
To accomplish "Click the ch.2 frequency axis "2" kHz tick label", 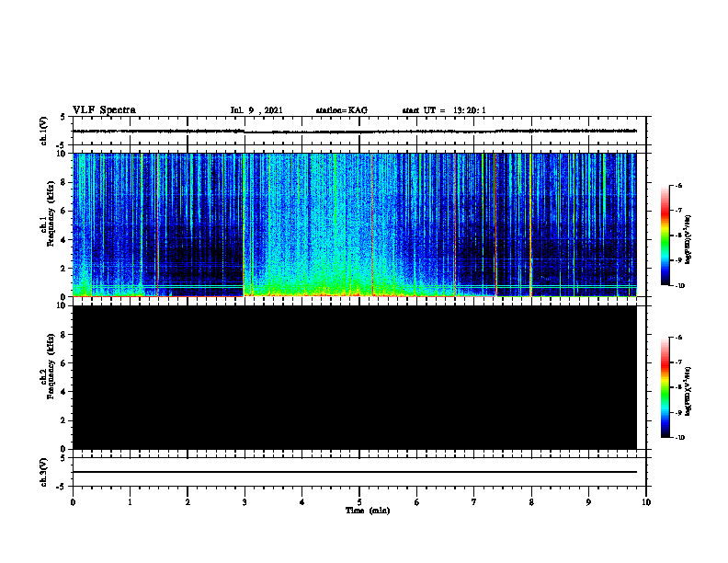I will (64, 420).
